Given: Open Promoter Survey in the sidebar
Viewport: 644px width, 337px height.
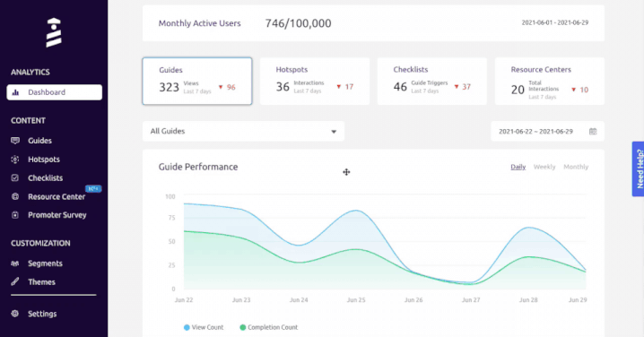Looking at the screenshot, I should (x=57, y=215).
